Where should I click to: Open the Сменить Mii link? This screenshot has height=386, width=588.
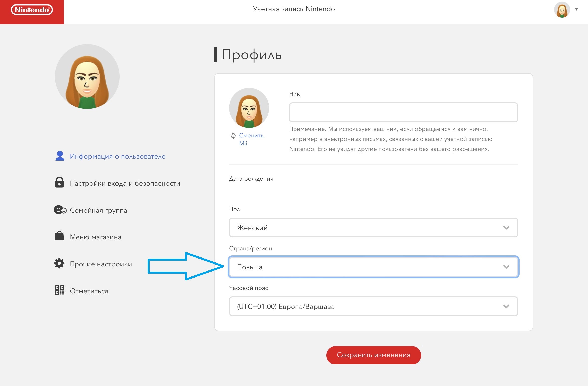coord(251,139)
